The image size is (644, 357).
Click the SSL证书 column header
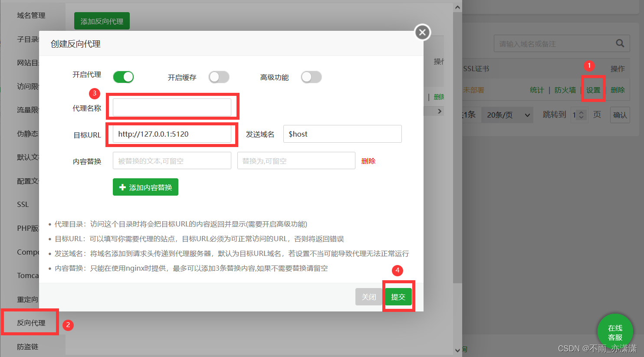[x=476, y=69]
